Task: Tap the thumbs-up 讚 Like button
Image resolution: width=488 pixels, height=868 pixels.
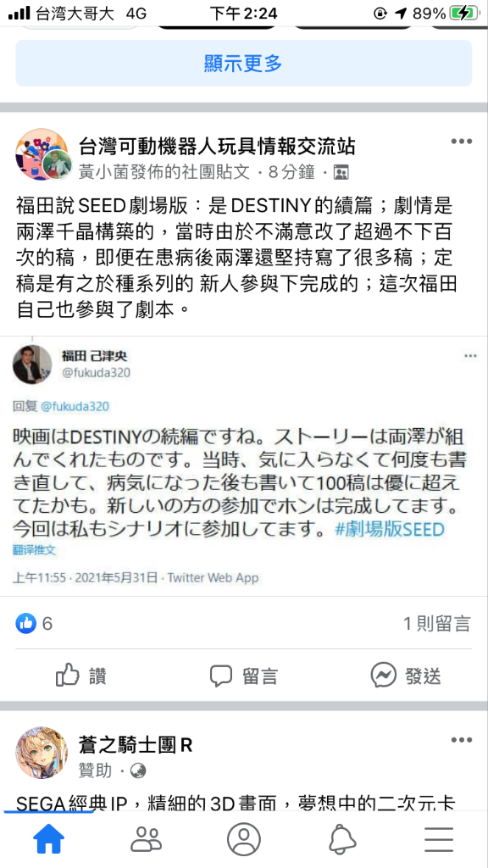Action: tap(80, 676)
